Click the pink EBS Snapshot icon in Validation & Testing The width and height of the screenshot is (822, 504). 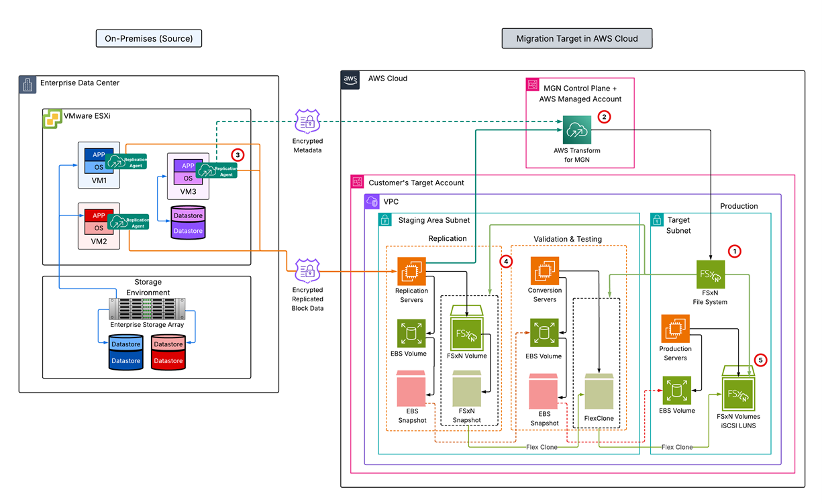coord(544,391)
